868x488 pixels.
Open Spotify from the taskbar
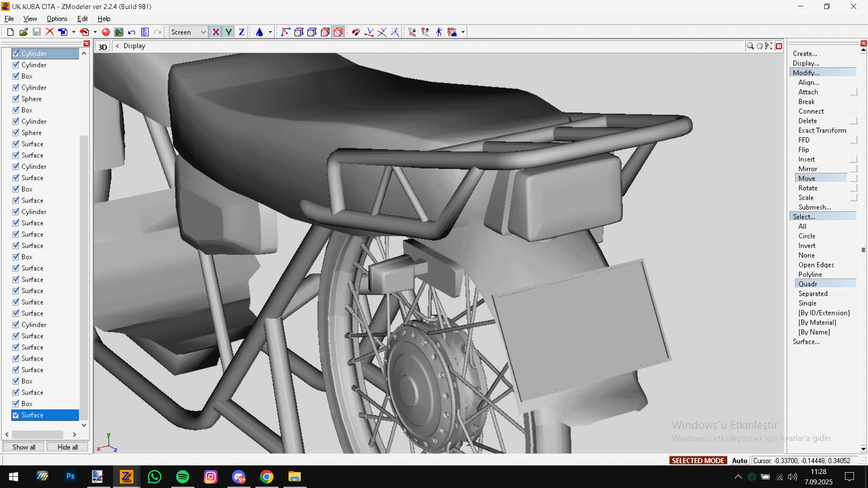(183, 477)
